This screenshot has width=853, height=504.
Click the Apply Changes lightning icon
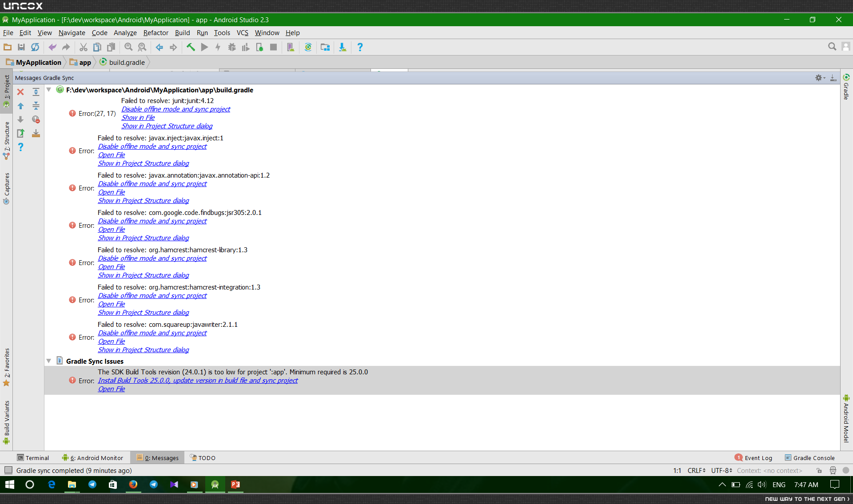tap(218, 47)
